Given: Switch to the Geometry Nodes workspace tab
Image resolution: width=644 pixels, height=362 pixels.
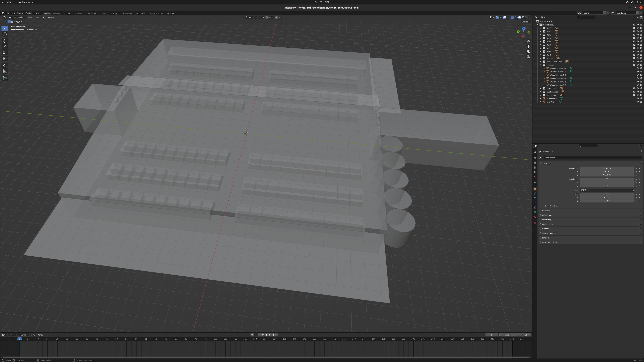Looking at the screenshot, I should point(156,13).
